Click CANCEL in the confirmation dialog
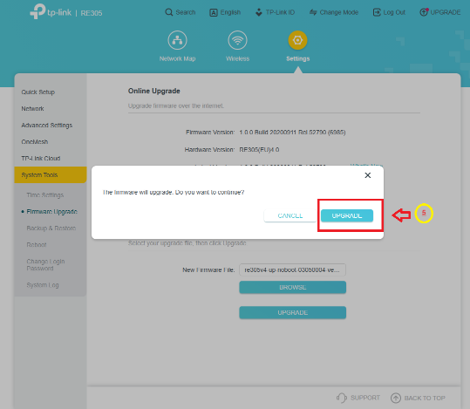Viewport: 470px width, 409px height. pos(290,216)
